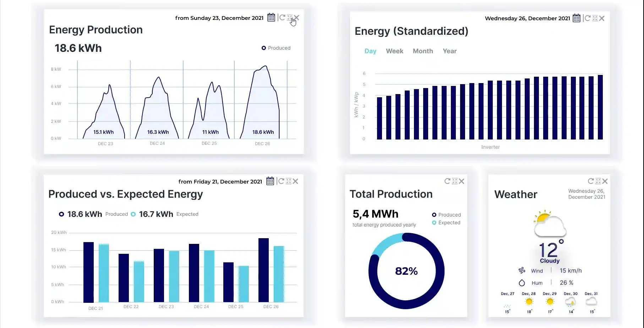
Task: Click the DEC 26 production curve
Action: (x=262, y=103)
